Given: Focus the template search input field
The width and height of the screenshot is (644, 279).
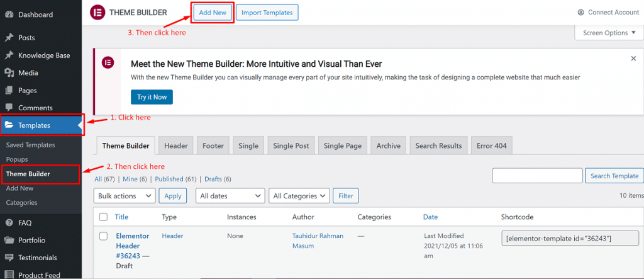Looking at the screenshot, I should pos(537,176).
